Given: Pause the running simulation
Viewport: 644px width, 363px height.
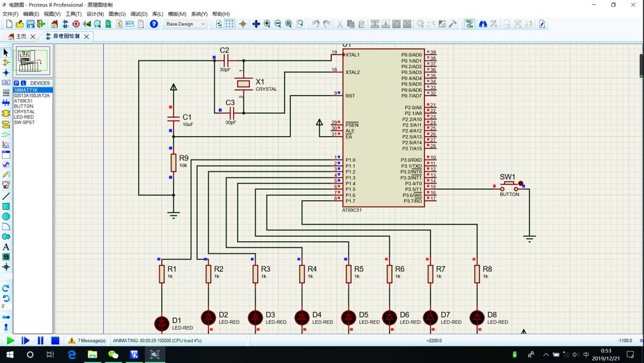Looking at the screenshot, I should pos(41,341).
